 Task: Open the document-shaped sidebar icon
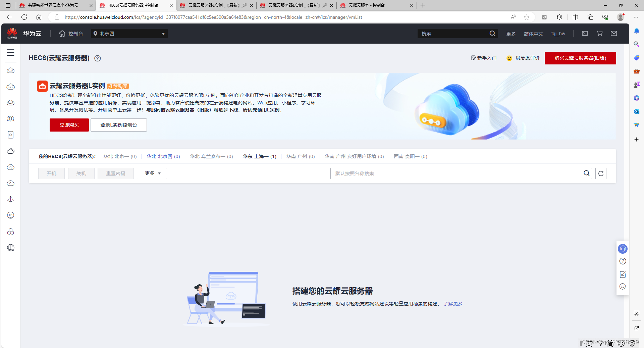coord(11,135)
